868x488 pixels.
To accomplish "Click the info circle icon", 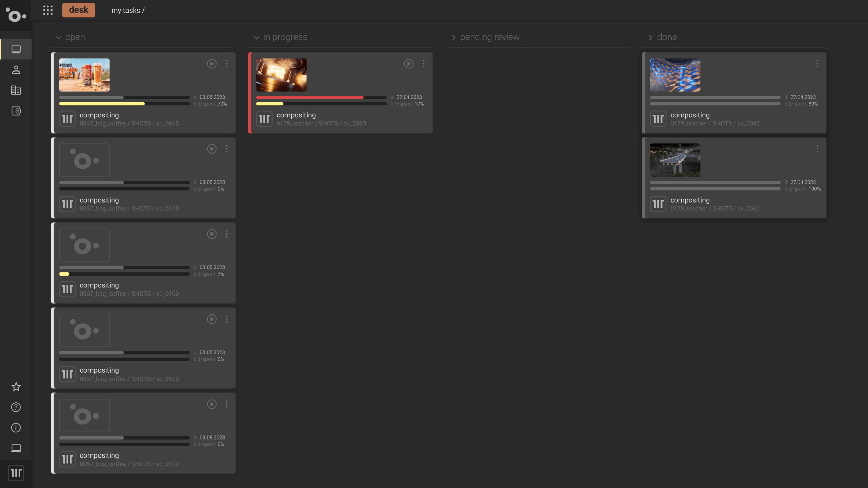I will pos(16,428).
